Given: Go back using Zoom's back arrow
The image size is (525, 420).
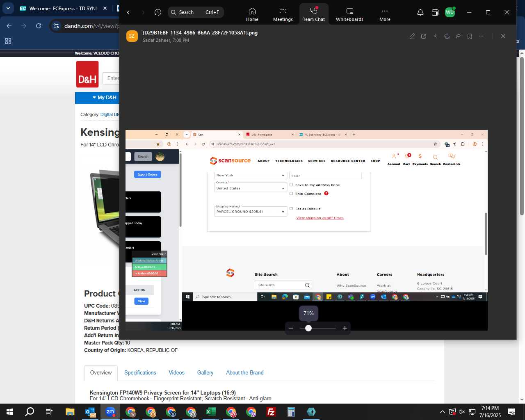Looking at the screenshot, I should (x=128, y=12).
